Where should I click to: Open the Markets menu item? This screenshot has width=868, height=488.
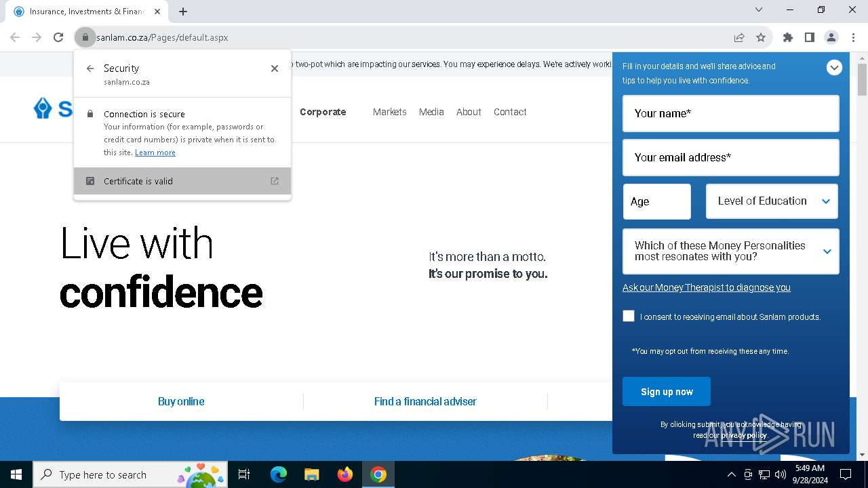390,112
